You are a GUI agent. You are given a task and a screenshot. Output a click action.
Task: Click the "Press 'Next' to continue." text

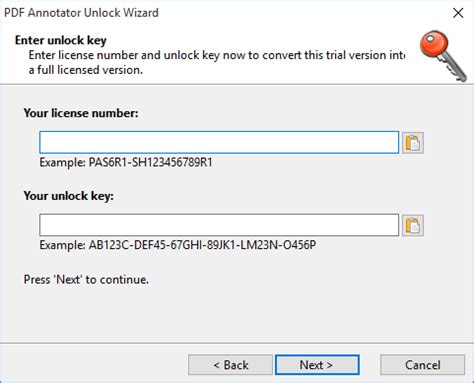[x=86, y=279]
